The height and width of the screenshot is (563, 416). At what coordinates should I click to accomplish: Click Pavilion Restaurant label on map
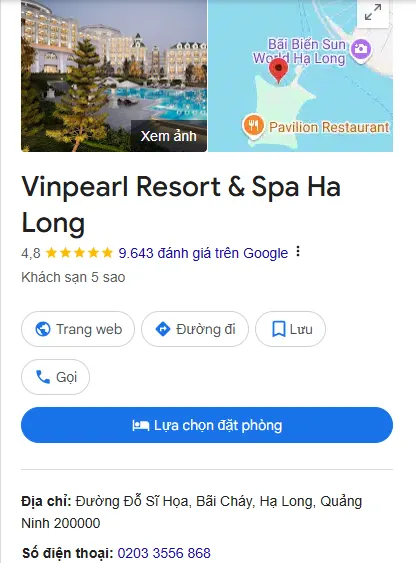coord(329,127)
